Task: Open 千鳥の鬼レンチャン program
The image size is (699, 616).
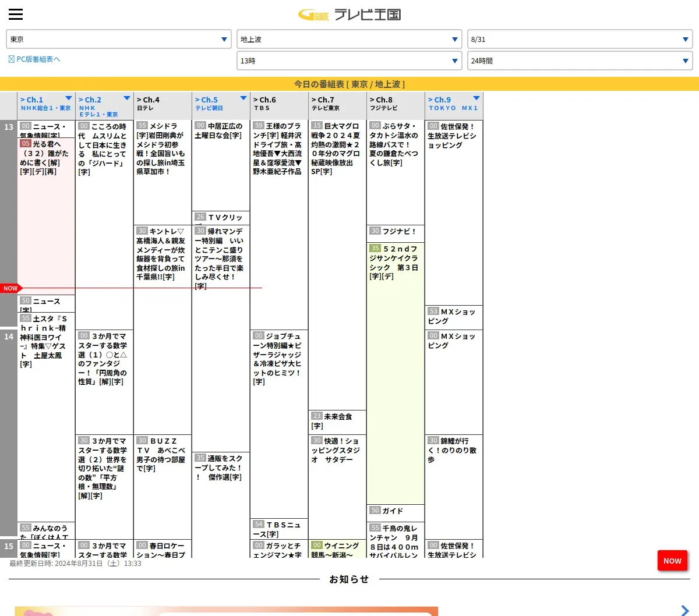Action: point(396,540)
